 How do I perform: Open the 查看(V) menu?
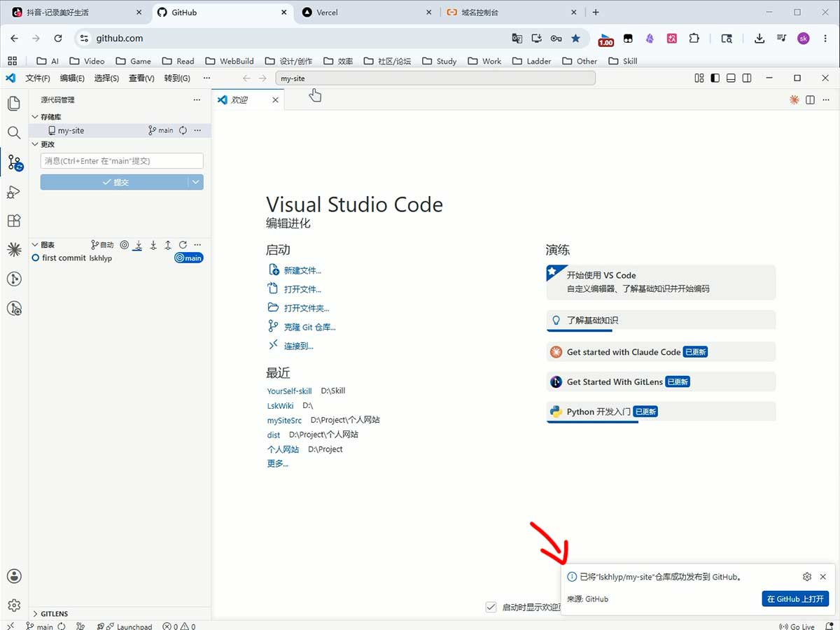pyautogui.click(x=141, y=78)
